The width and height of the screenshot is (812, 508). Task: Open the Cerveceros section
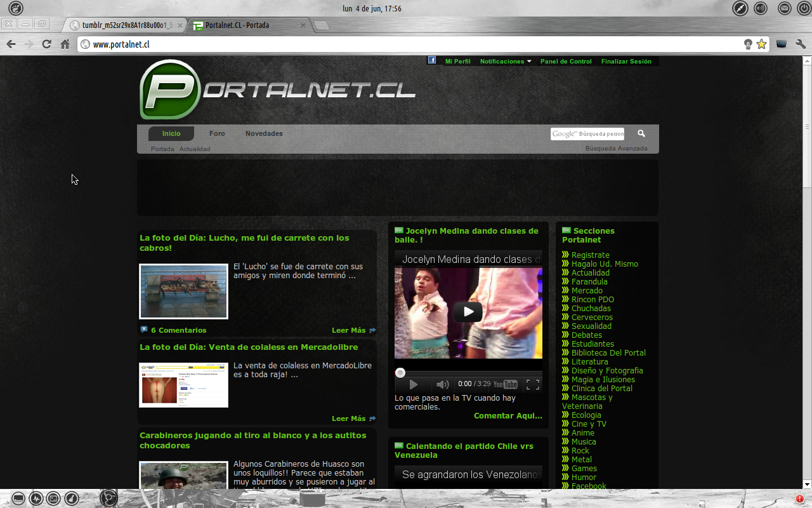(x=592, y=317)
